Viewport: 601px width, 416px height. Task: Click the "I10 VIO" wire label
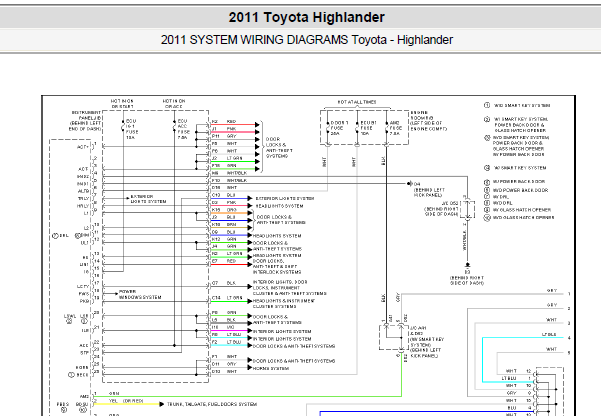tap(223, 327)
